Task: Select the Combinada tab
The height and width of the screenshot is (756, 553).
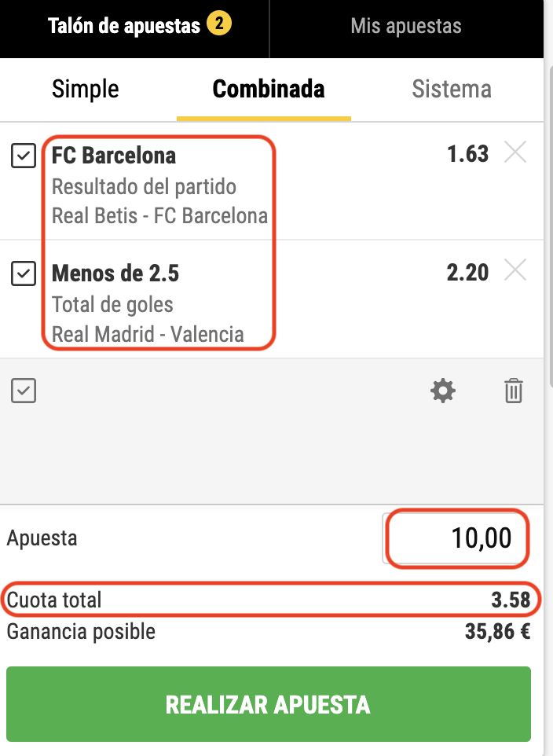Action: [268, 90]
